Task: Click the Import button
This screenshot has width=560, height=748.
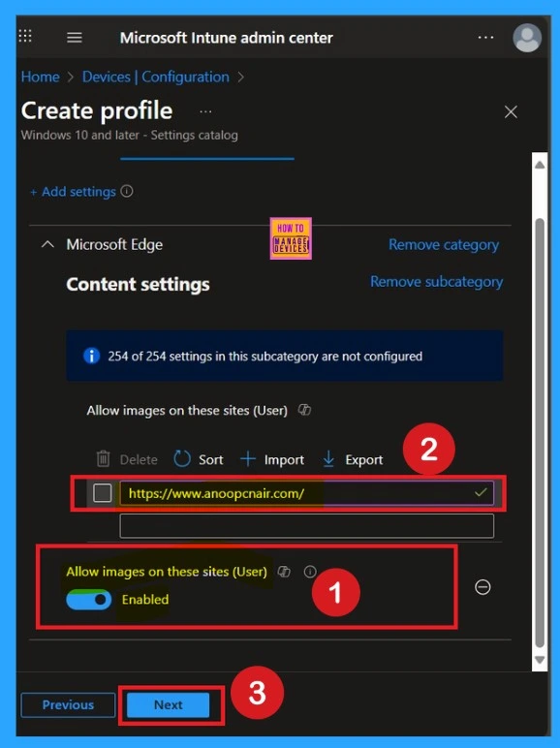Action: point(272,459)
